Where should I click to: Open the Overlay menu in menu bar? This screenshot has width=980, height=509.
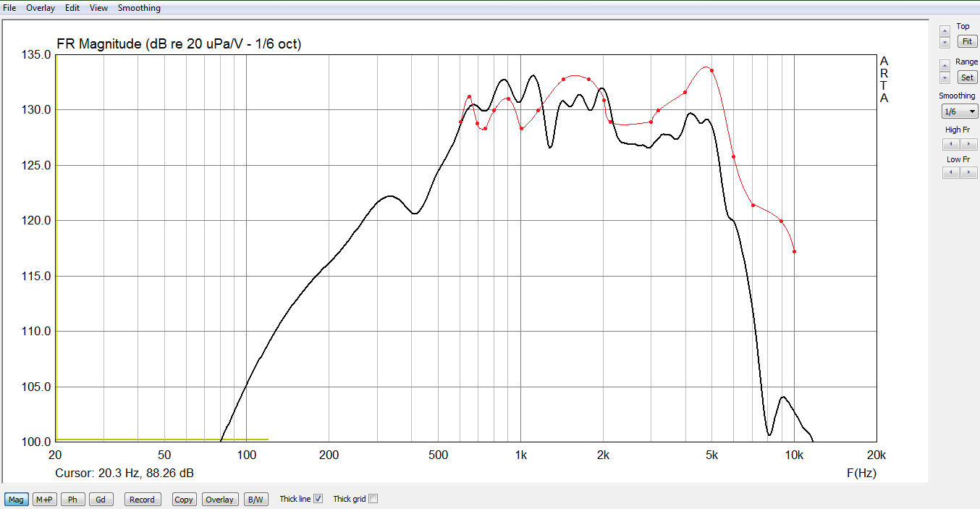pos(39,8)
